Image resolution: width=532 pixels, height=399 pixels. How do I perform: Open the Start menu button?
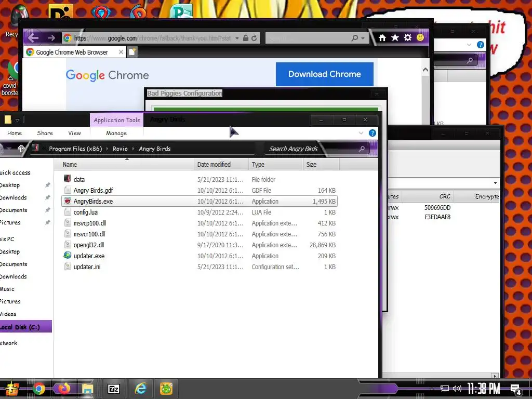12,389
